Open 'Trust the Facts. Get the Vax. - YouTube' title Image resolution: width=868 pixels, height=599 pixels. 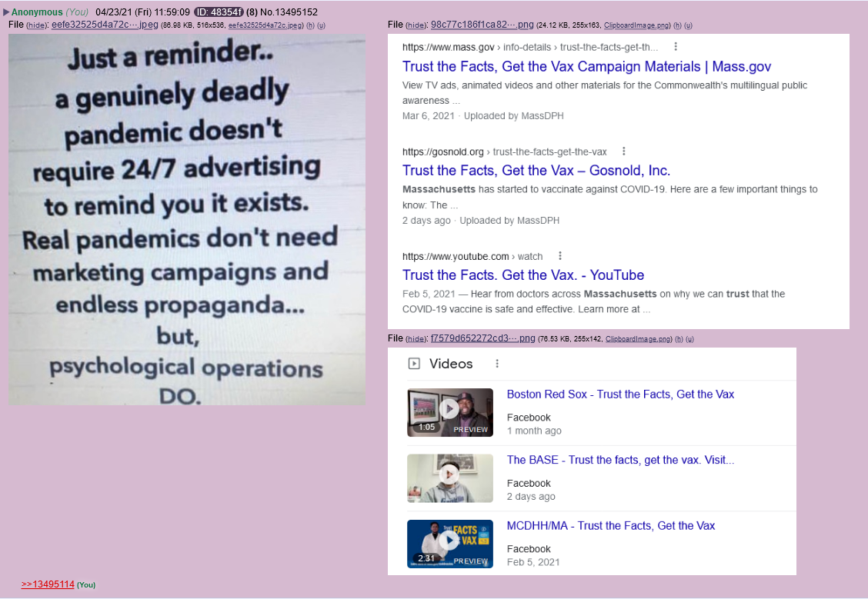click(523, 275)
